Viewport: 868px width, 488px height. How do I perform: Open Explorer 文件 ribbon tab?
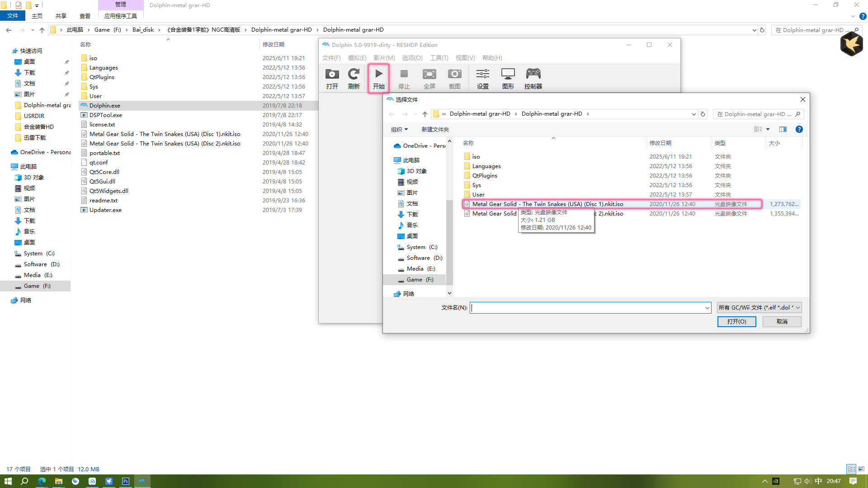[13, 16]
